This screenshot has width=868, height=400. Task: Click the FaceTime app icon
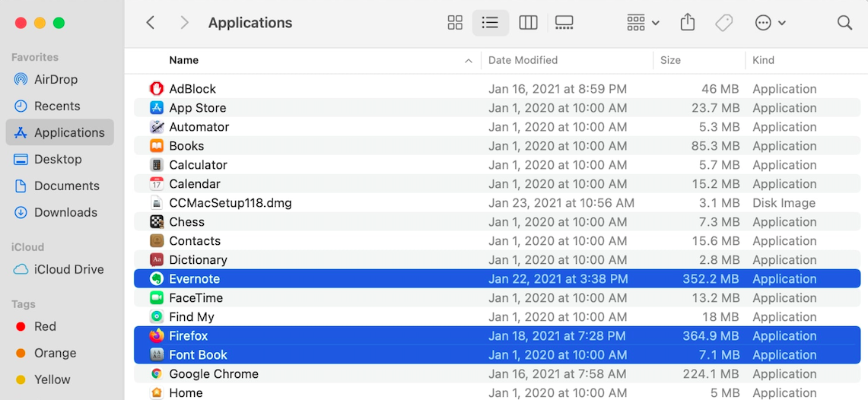[157, 297]
